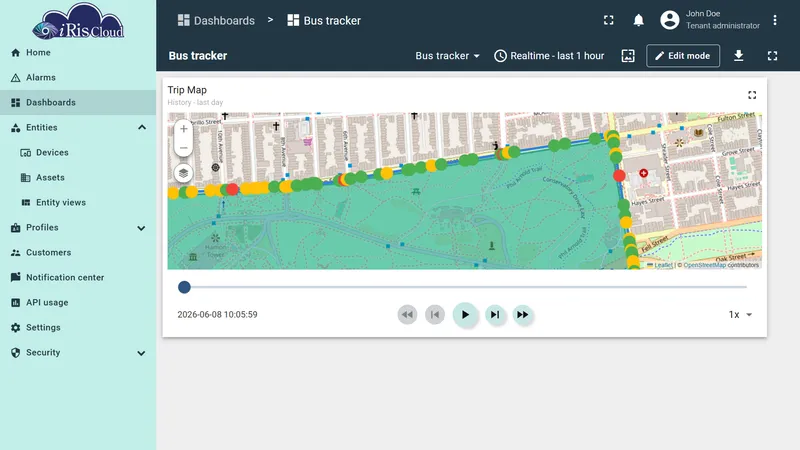
Task: Open the Bus tracker state dropdown
Action: (447, 56)
